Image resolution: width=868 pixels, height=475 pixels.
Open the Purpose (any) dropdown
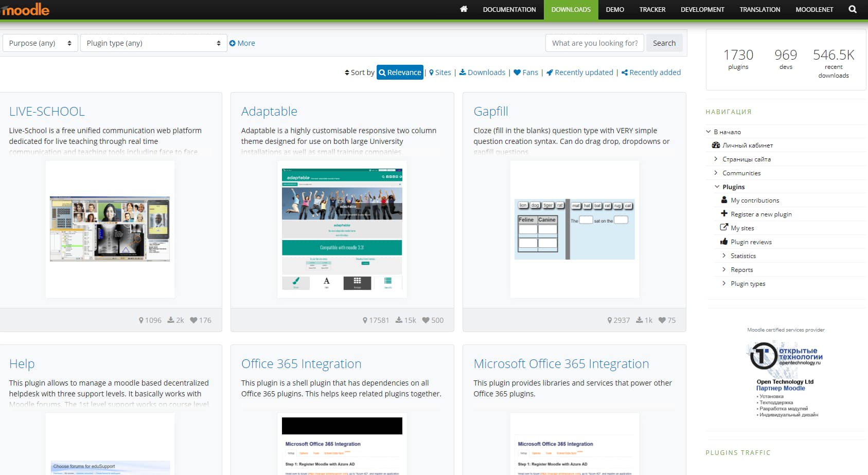click(x=40, y=43)
